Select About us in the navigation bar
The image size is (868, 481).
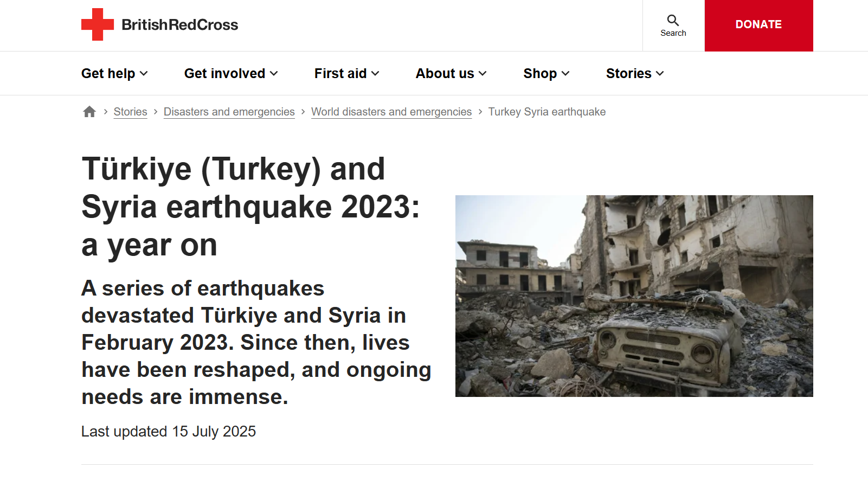click(444, 73)
